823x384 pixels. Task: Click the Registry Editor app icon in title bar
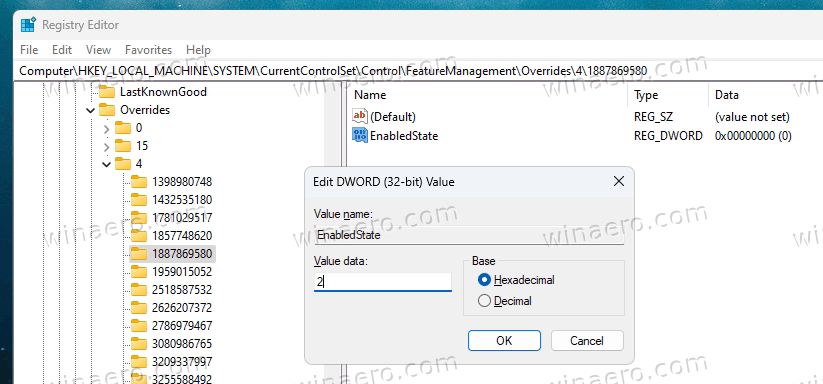28,25
